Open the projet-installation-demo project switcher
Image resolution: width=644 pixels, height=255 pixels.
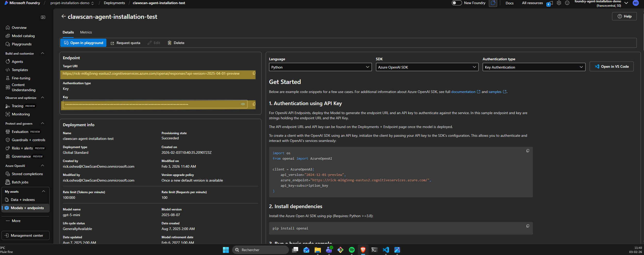pos(72,3)
